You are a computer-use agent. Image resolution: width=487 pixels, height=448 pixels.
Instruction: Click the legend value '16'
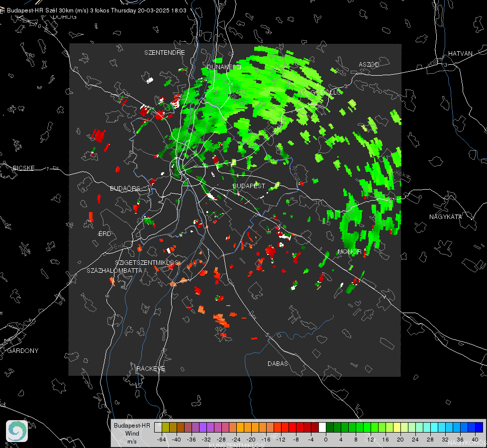click(386, 440)
